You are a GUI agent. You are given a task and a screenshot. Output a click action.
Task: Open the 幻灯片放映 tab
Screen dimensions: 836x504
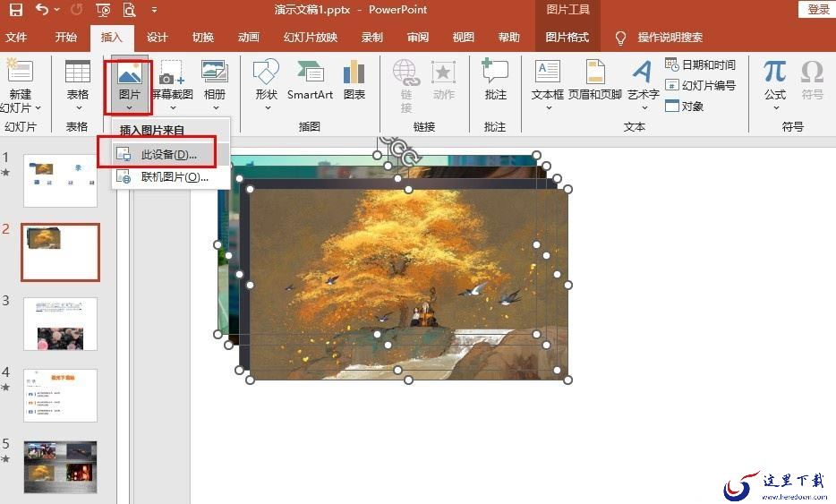click(x=311, y=38)
